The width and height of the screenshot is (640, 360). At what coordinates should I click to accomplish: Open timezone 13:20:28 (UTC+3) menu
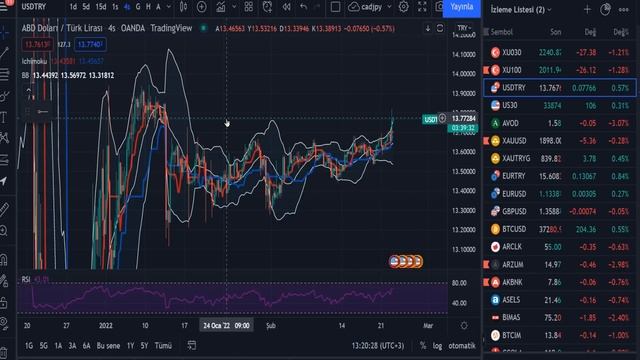pyautogui.click(x=378, y=346)
